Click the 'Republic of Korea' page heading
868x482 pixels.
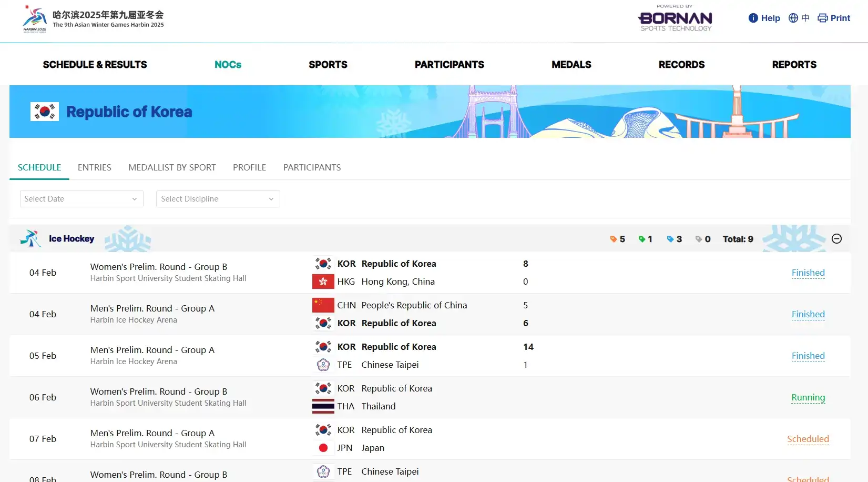[129, 112]
